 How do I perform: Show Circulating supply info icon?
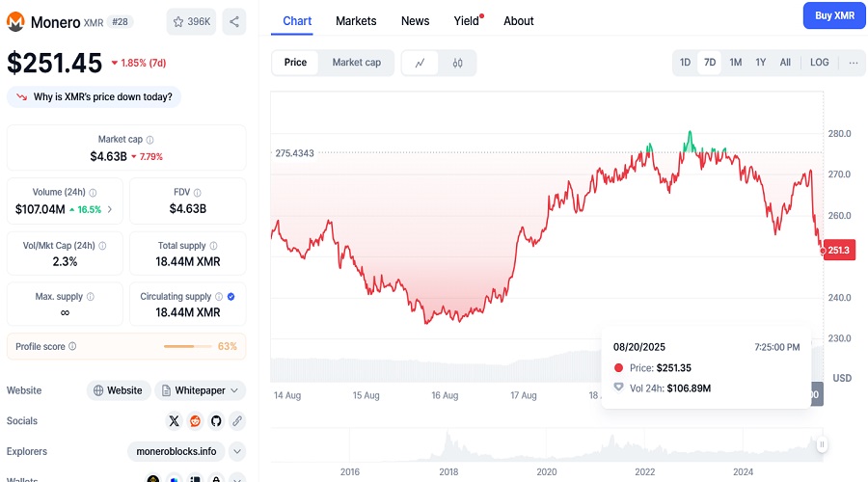[x=219, y=297]
